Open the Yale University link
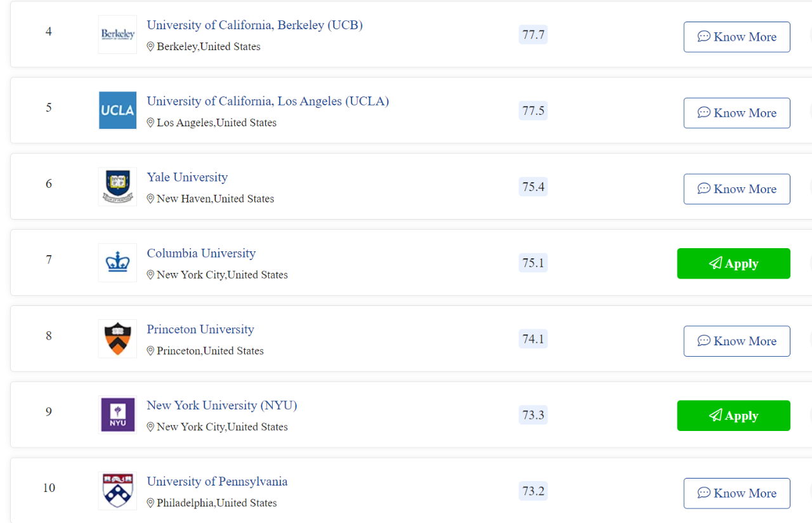The image size is (812, 523). (x=187, y=177)
